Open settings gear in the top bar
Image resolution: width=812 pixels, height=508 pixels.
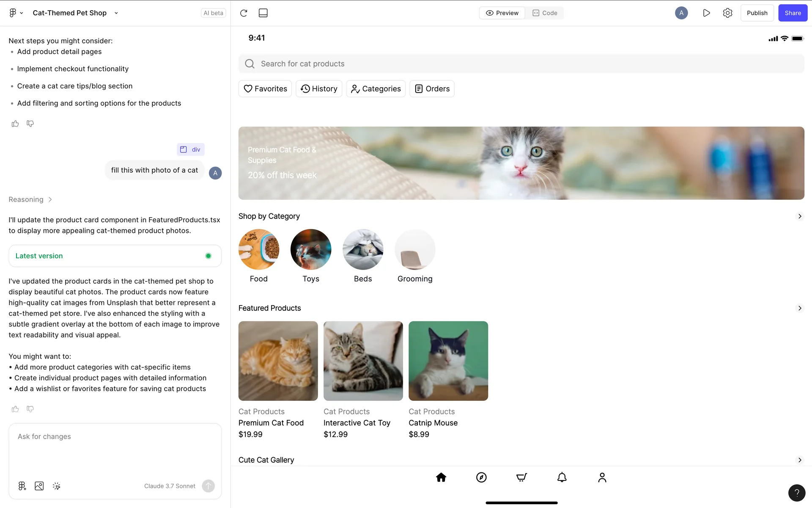point(727,13)
